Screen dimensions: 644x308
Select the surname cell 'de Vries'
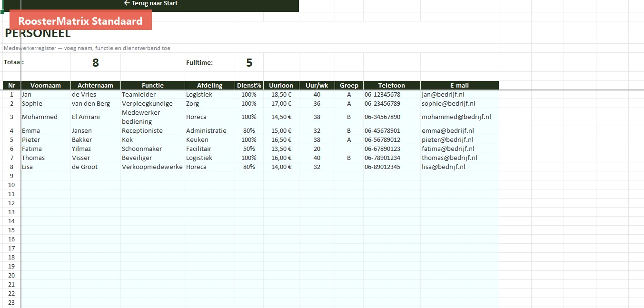[x=96, y=95]
